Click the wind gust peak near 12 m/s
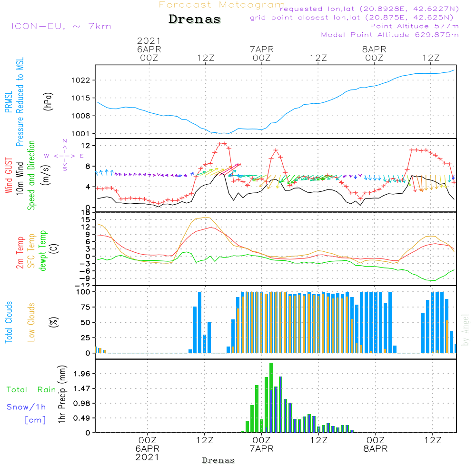Viewport: 476px width, 476px height. (x=222, y=144)
